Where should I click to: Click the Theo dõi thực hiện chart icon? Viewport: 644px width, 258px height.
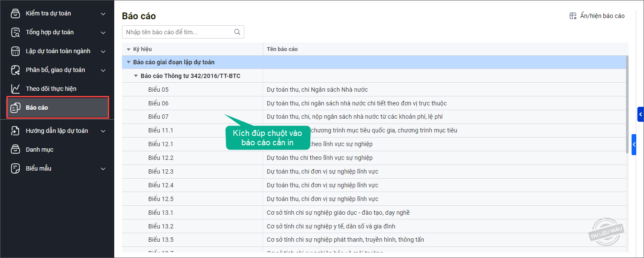coord(15,89)
